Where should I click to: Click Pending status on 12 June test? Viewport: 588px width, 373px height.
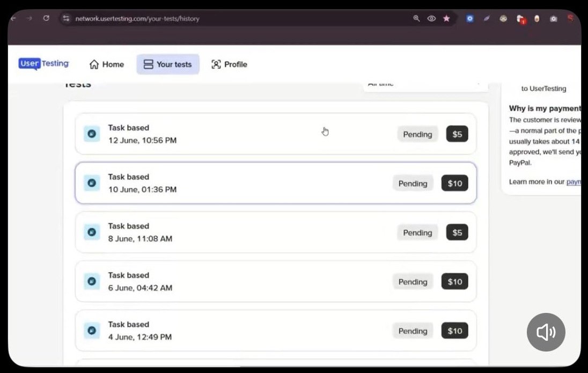(x=417, y=134)
